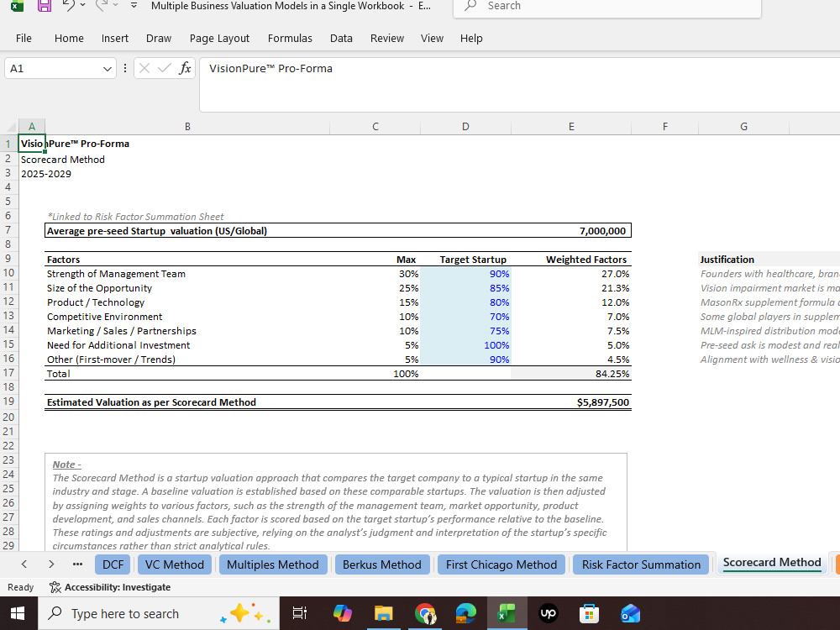Open Customize Quick Access Toolbar dropdown
Image resolution: width=840 pixels, height=630 pixels.
[x=134, y=5]
